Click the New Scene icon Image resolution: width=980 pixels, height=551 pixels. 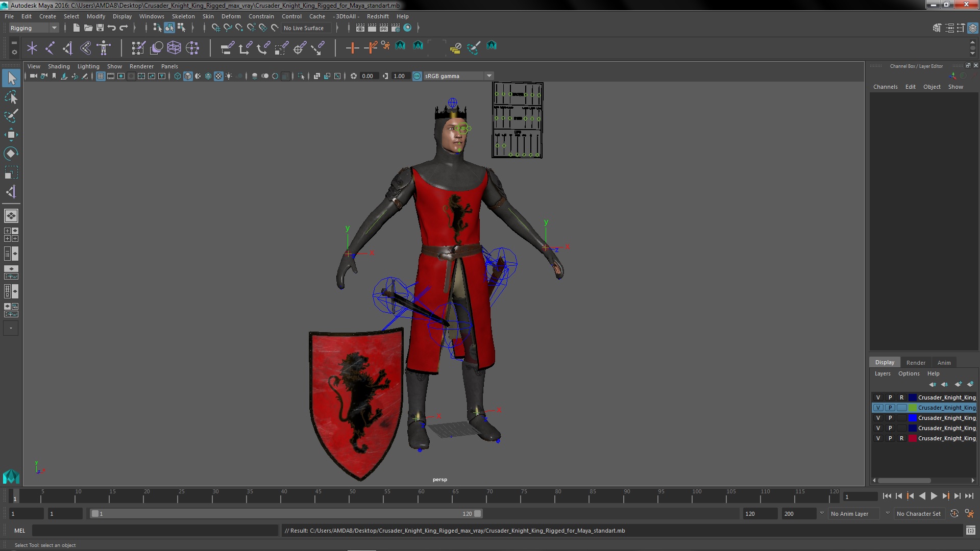pyautogui.click(x=76, y=28)
